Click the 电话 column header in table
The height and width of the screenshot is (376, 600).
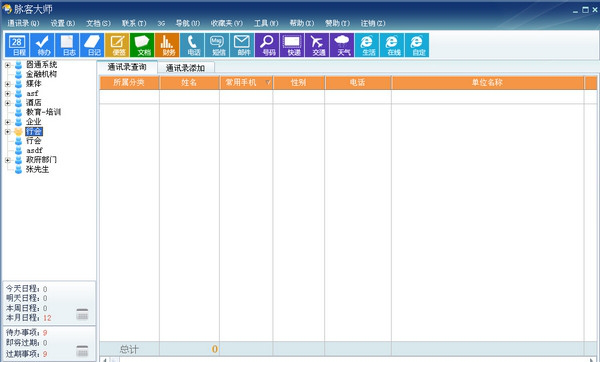(x=358, y=83)
